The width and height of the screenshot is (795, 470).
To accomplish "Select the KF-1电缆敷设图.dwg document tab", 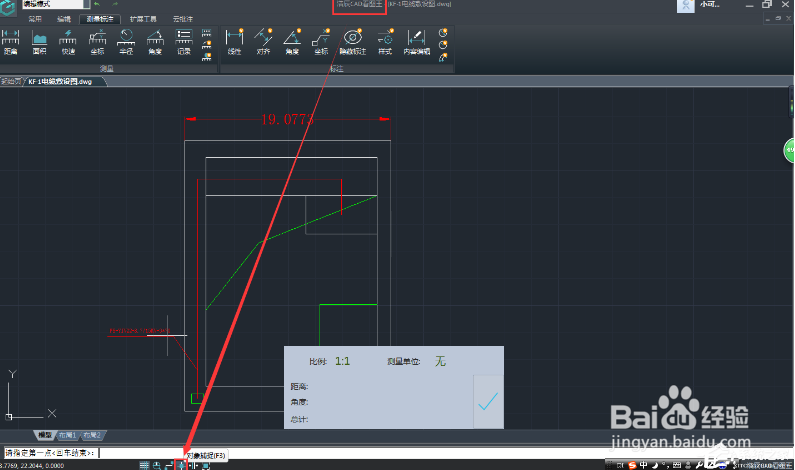I will (63, 81).
